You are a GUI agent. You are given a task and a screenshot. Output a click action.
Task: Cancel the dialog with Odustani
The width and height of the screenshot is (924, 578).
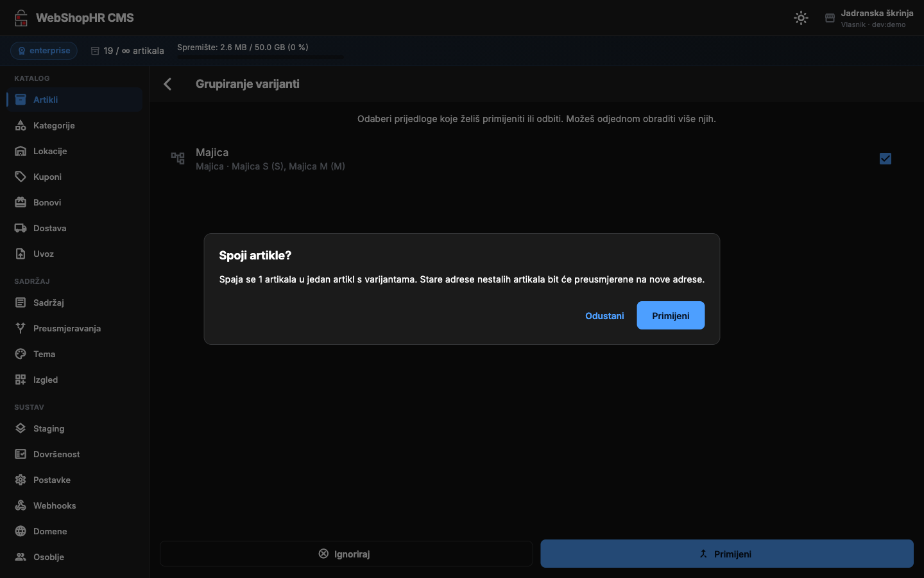click(604, 315)
